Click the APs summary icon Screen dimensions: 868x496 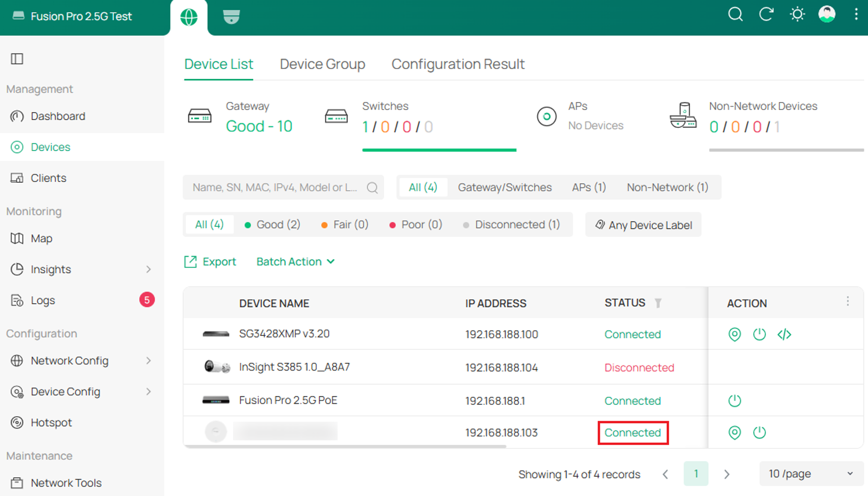point(547,117)
